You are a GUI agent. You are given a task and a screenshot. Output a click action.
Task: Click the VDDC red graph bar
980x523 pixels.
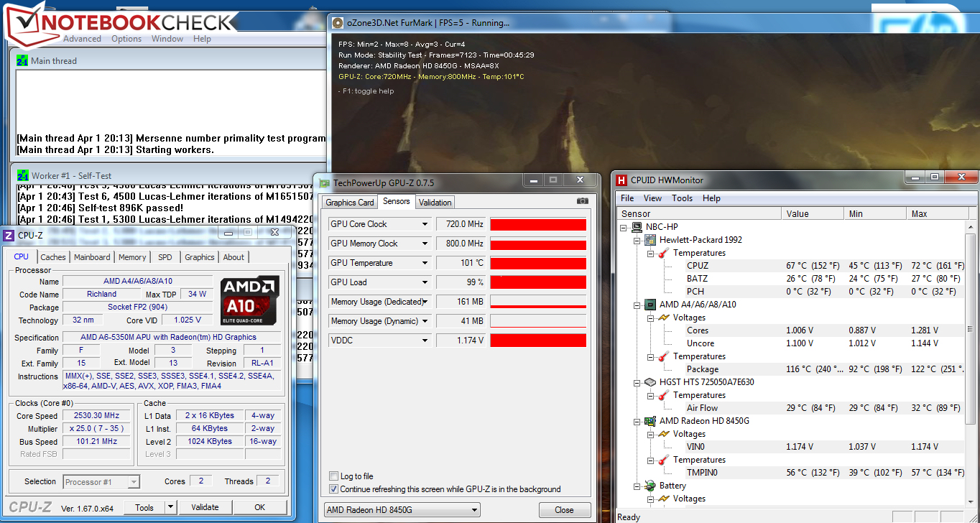pyautogui.click(x=538, y=341)
